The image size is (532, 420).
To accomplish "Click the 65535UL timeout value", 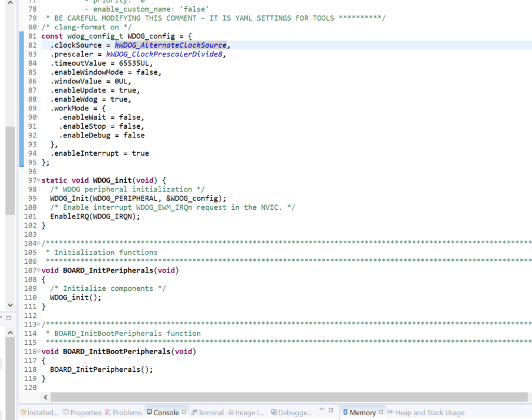I will [x=134, y=63].
